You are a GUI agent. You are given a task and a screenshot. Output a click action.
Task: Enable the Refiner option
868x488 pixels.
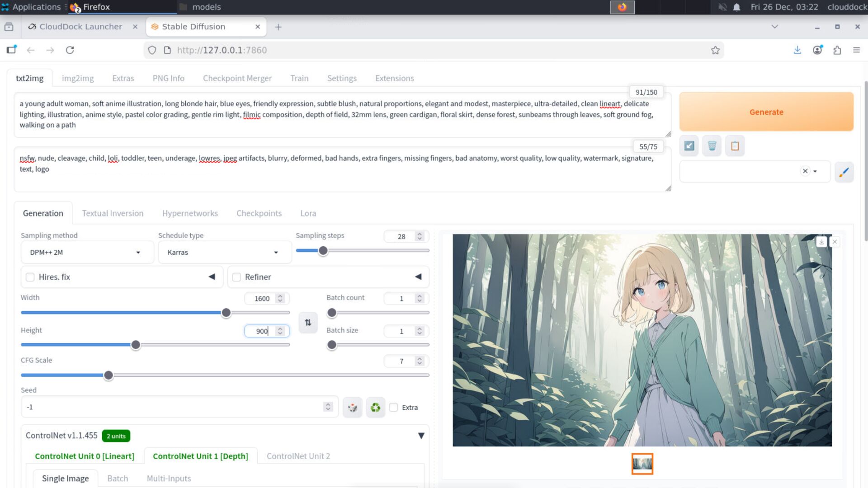(236, 277)
